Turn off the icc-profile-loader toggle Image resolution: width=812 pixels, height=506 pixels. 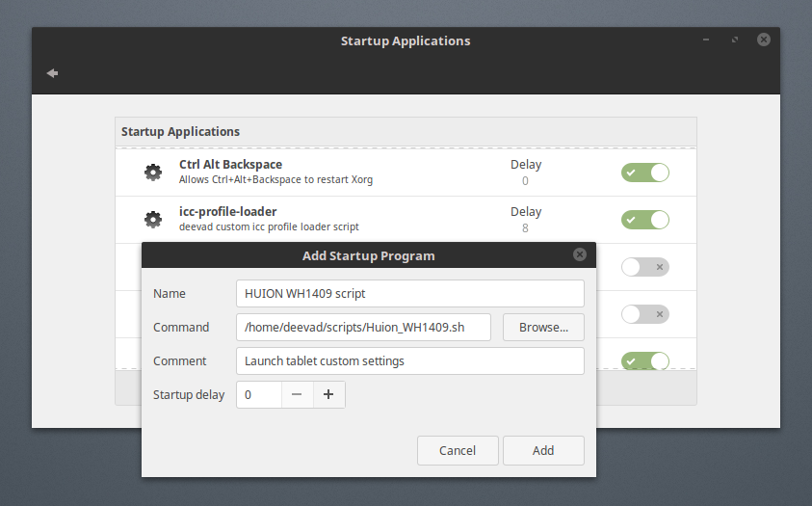(644, 220)
